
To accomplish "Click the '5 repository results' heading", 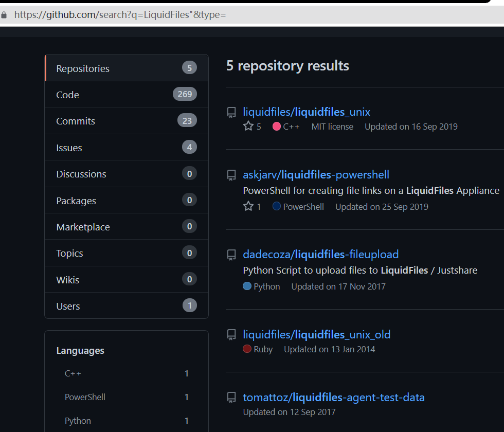I will 287,66.
